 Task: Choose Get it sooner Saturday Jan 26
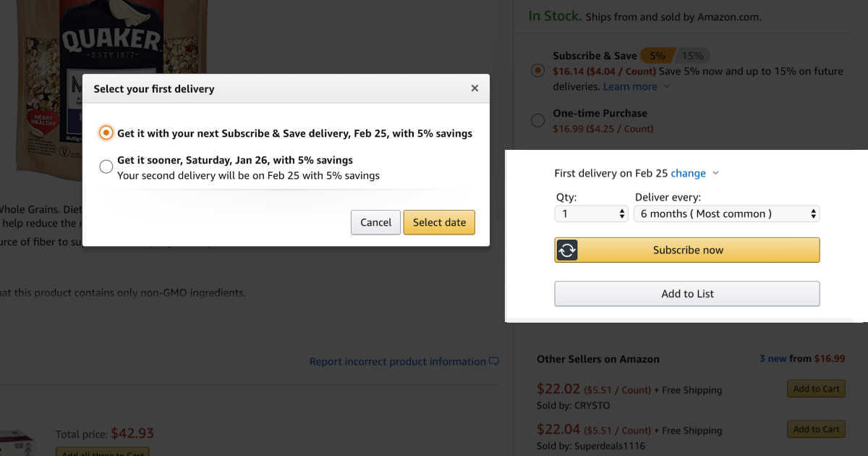pos(106,166)
